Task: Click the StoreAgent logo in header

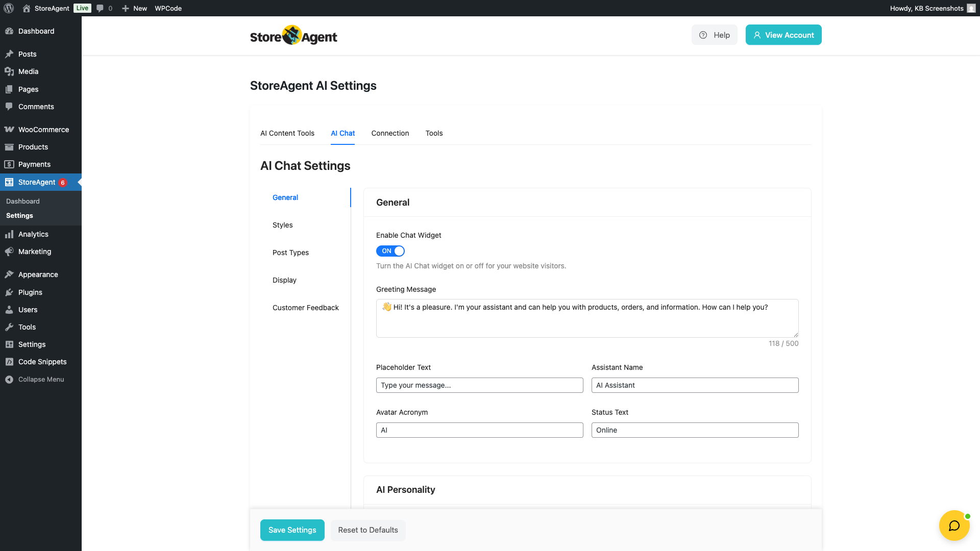Action: coord(293,35)
